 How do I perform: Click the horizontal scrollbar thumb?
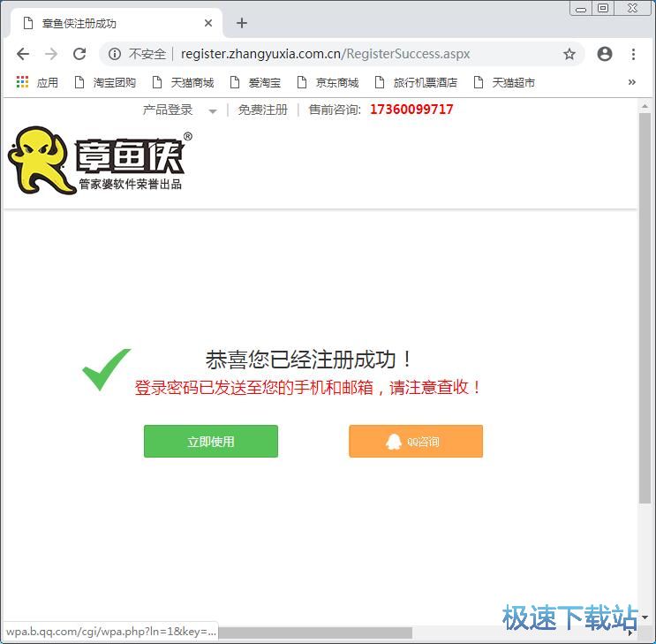(315, 633)
